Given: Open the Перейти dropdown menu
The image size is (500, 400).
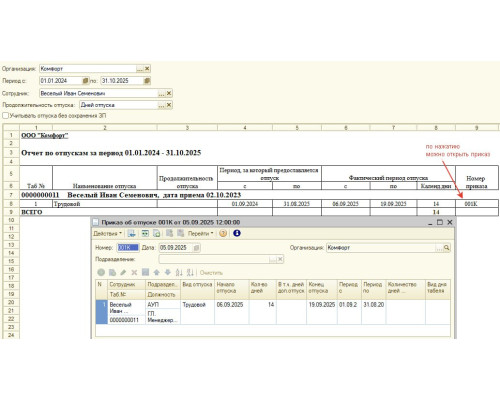Looking at the screenshot, I should pos(200,233).
